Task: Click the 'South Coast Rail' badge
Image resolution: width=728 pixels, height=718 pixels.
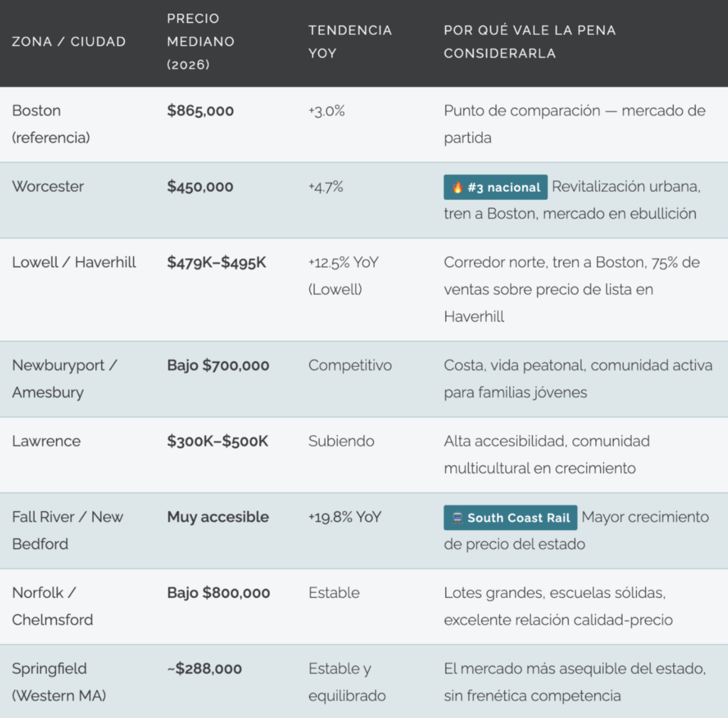Action: pyautogui.click(x=510, y=518)
